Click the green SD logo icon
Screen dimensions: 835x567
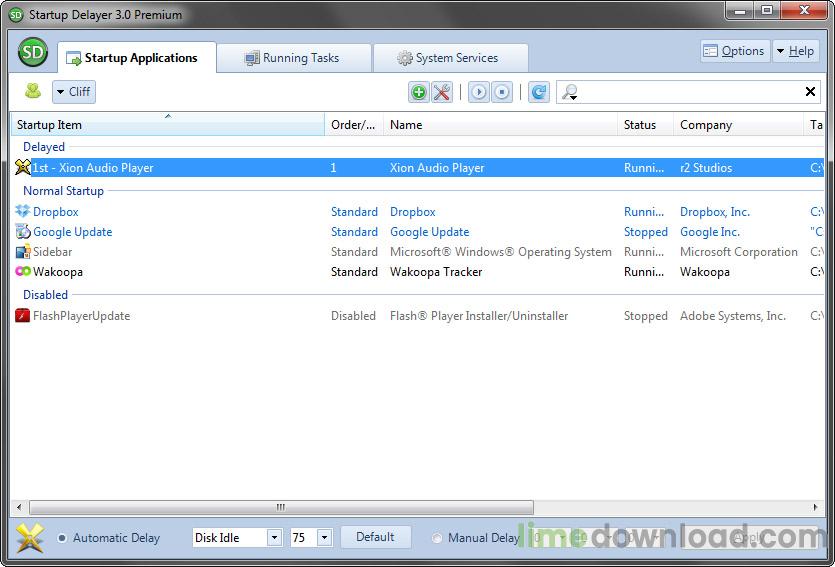33,52
